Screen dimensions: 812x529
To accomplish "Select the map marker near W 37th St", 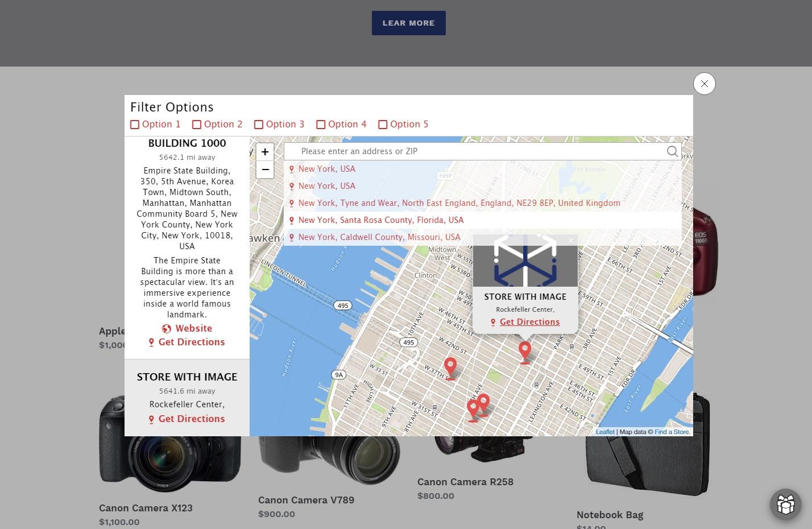I will point(450,367).
